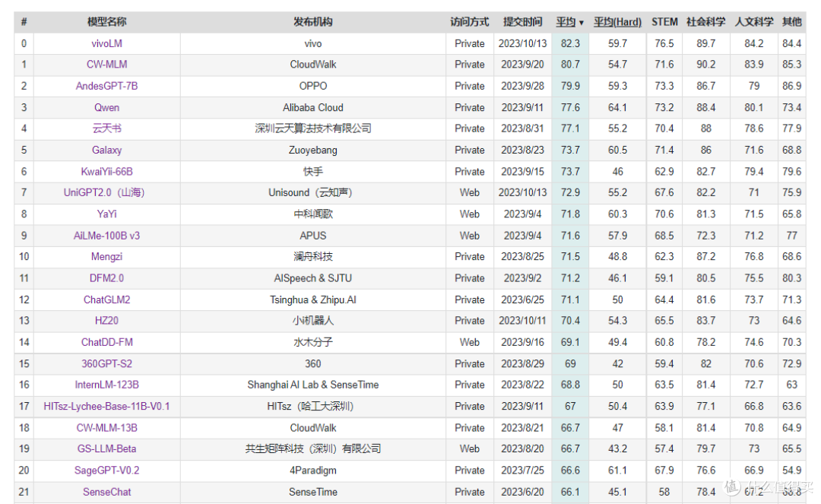Screen dimensions: 821x504
Task: Select the AISpeech & SJTU cell
Action: (312, 278)
